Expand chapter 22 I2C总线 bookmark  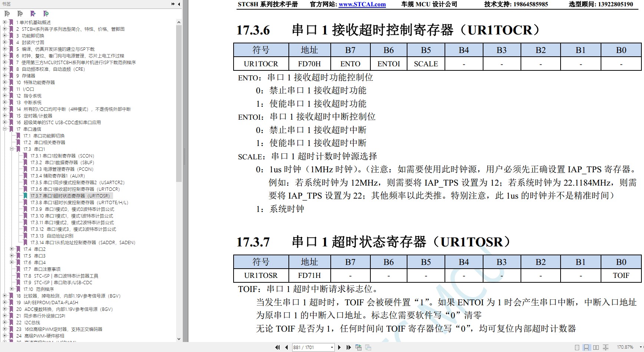pyautogui.click(x=5, y=322)
